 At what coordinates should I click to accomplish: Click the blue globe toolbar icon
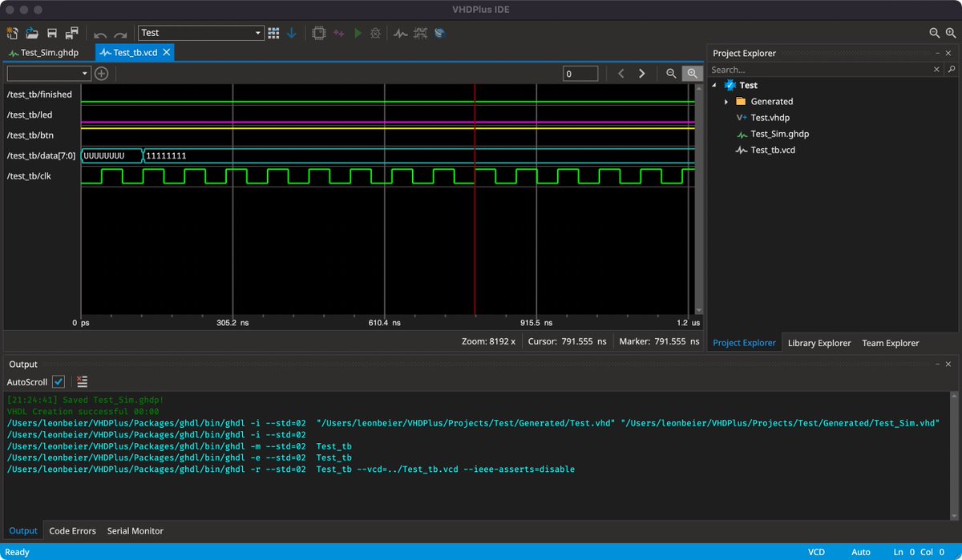coord(439,33)
